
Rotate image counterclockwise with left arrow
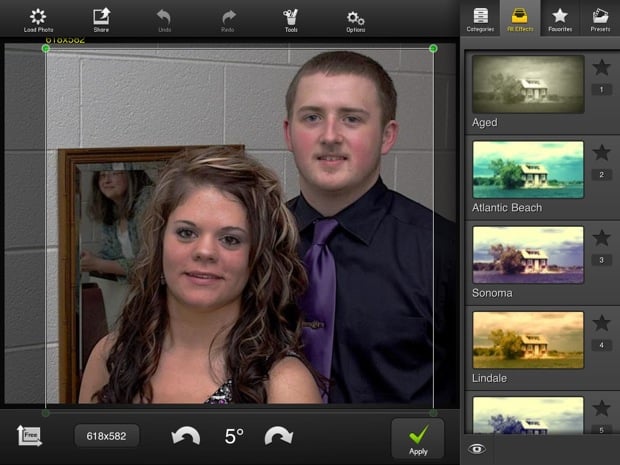point(185,437)
